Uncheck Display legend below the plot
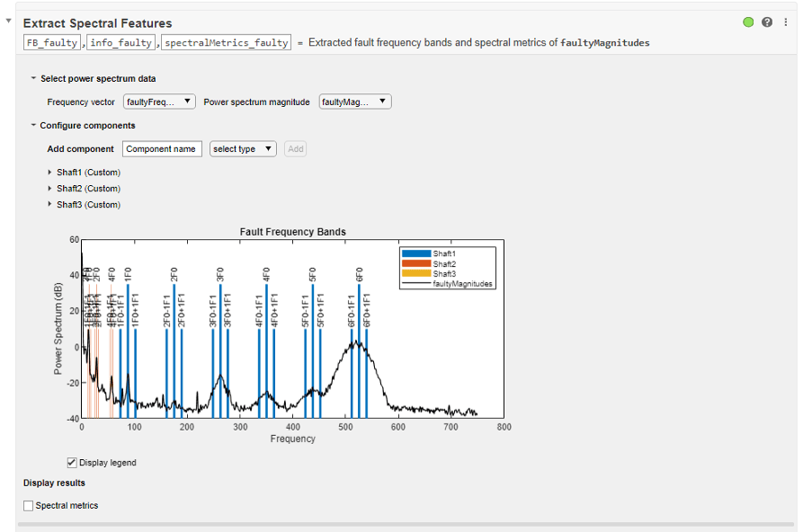This screenshot has width=803, height=532. [69, 462]
